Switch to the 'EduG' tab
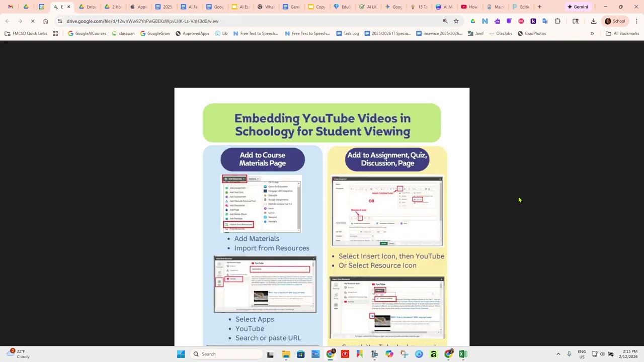 (342, 7)
